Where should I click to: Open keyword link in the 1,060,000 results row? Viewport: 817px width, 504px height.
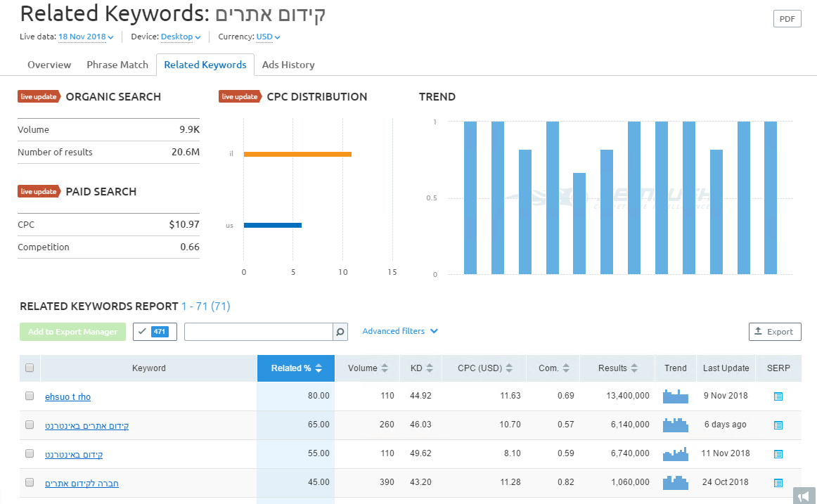(82, 484)
